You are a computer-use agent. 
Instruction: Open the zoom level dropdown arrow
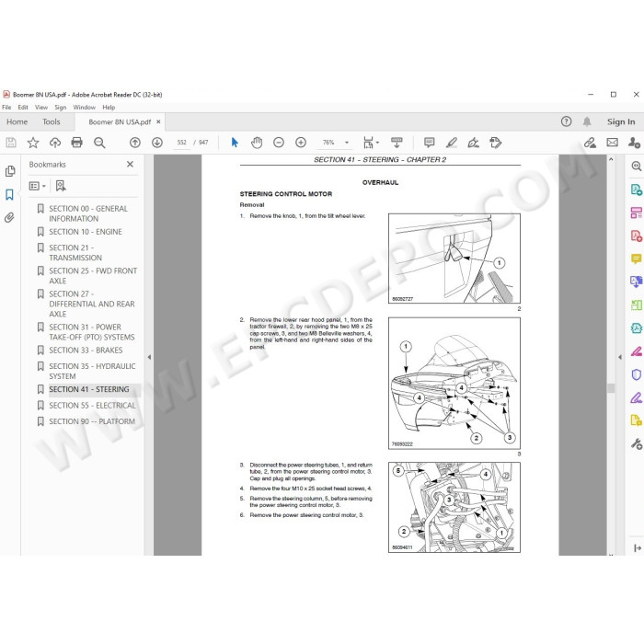(347, 143)
